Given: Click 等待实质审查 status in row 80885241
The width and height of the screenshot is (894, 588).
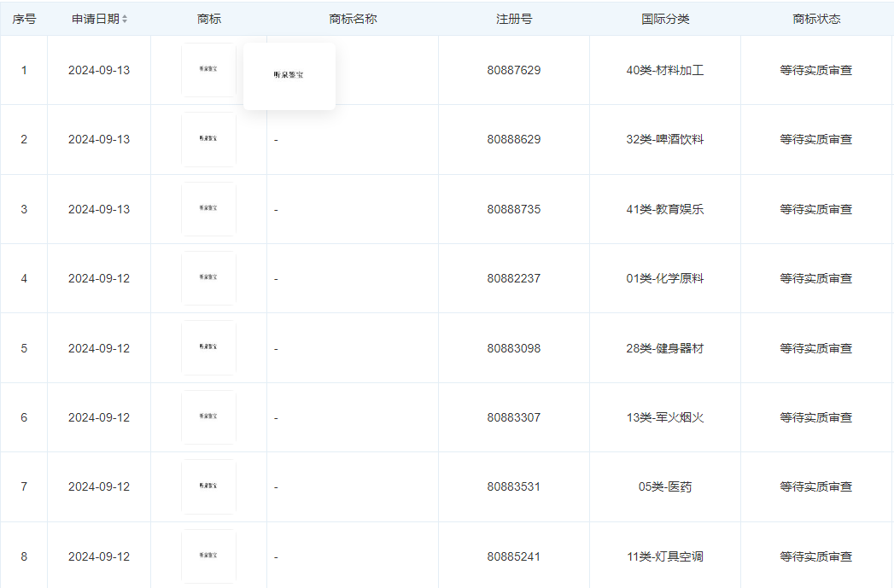Looking at the screenshot, I should click(816, 556).
